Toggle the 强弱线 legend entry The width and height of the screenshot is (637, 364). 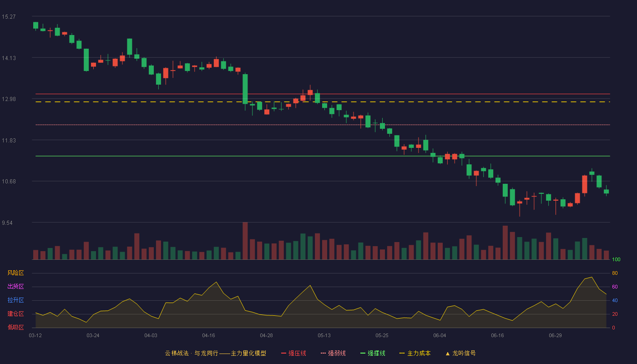(x=333, y=353)
